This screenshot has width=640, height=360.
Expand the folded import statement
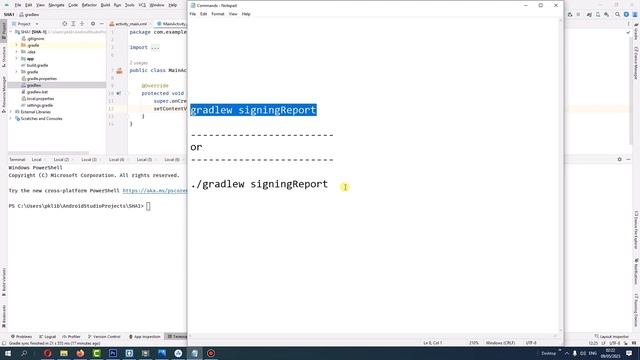pos(155,47)
